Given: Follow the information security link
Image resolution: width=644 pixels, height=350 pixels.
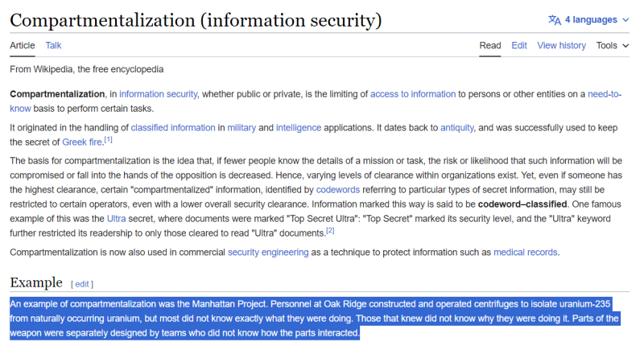Looking at the screenshot, I should (x=158, y=94).
